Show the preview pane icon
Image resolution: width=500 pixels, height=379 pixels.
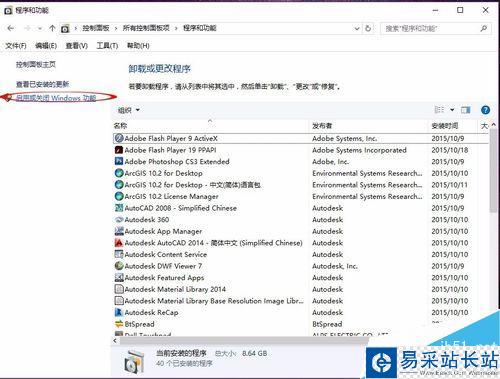(465, 110)
